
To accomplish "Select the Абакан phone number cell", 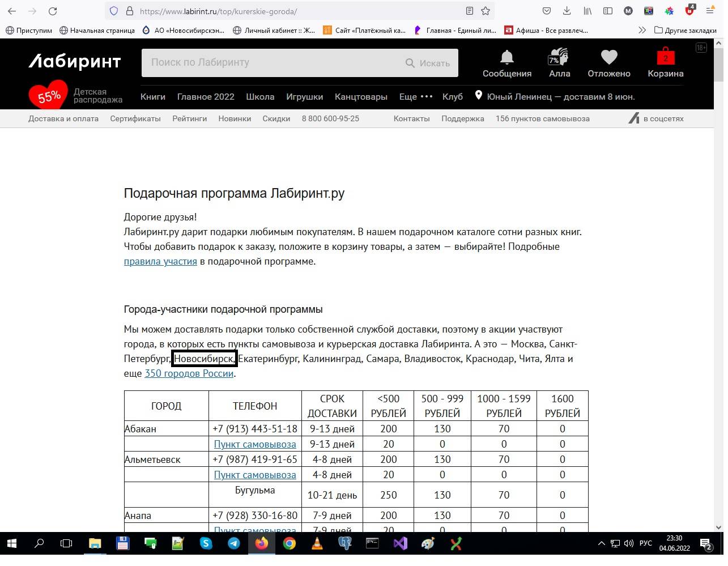I will 255,429.
